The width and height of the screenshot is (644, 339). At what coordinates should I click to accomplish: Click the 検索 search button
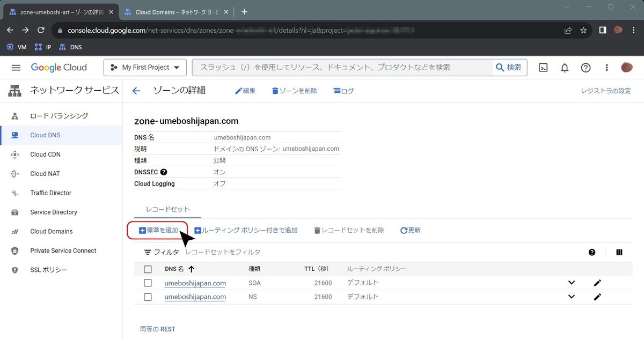coord(509,68)
